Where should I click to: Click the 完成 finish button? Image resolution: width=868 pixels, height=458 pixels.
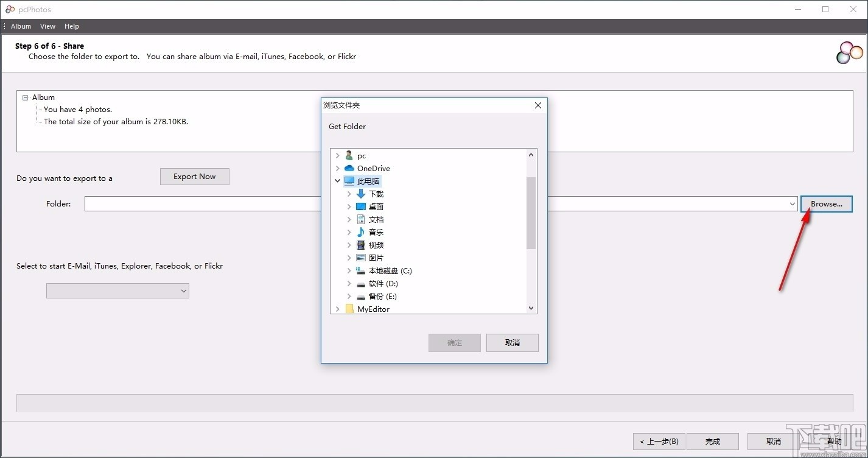pyautogui.click(x=713, y=442)
